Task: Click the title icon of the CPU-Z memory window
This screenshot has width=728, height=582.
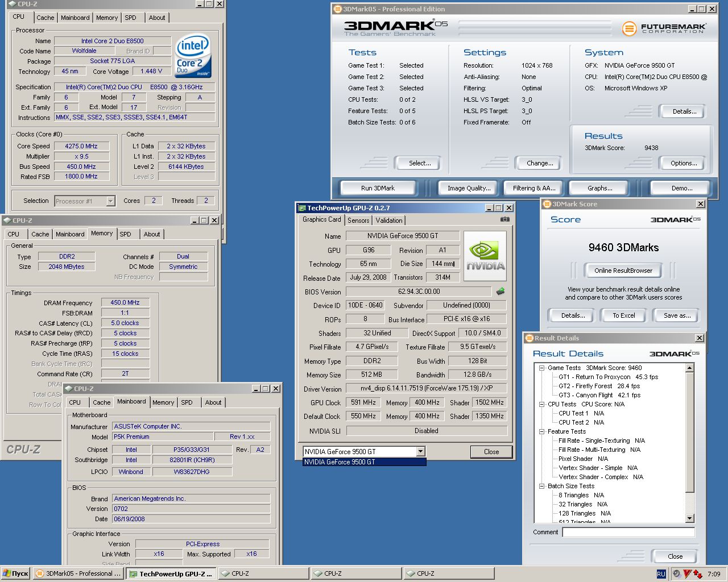Action: pyautogui.click(x=7, y=221)
